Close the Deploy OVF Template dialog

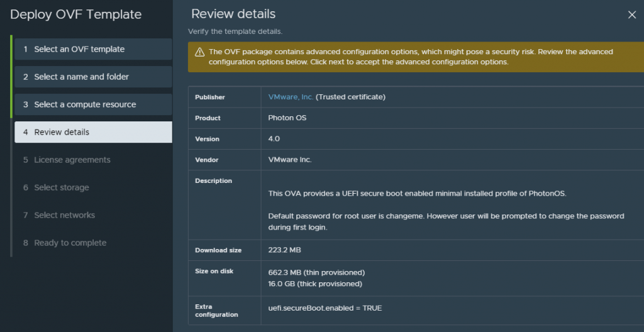[631, 15]
